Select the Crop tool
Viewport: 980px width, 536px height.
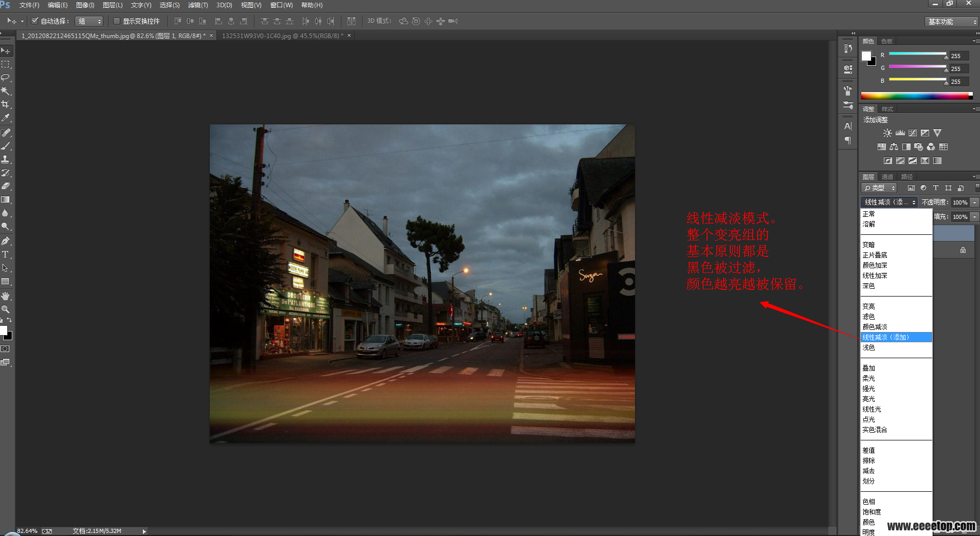coord(6,104)
